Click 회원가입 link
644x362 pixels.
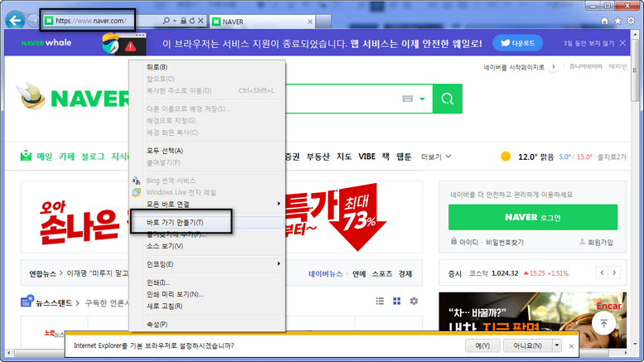click(x=600, y=242)
